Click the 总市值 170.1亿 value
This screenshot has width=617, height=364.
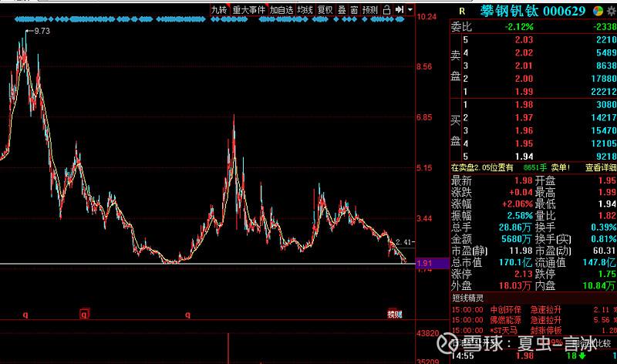pos(515,262)
